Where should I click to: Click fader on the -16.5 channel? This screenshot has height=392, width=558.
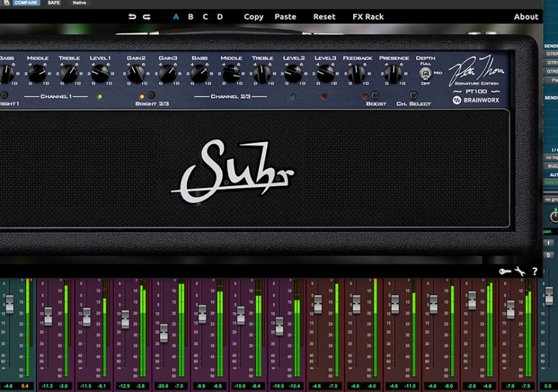point(280,326)
